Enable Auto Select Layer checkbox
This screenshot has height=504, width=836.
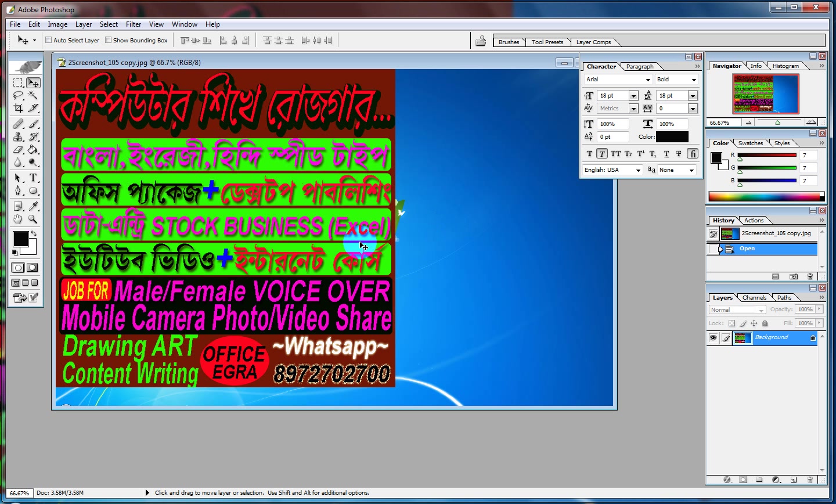(49, 40)
